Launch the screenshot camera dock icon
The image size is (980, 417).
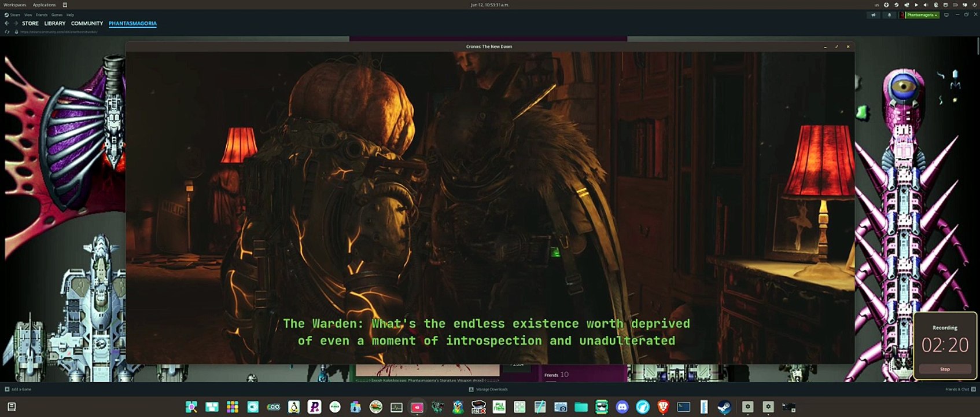tap(561, 407)
